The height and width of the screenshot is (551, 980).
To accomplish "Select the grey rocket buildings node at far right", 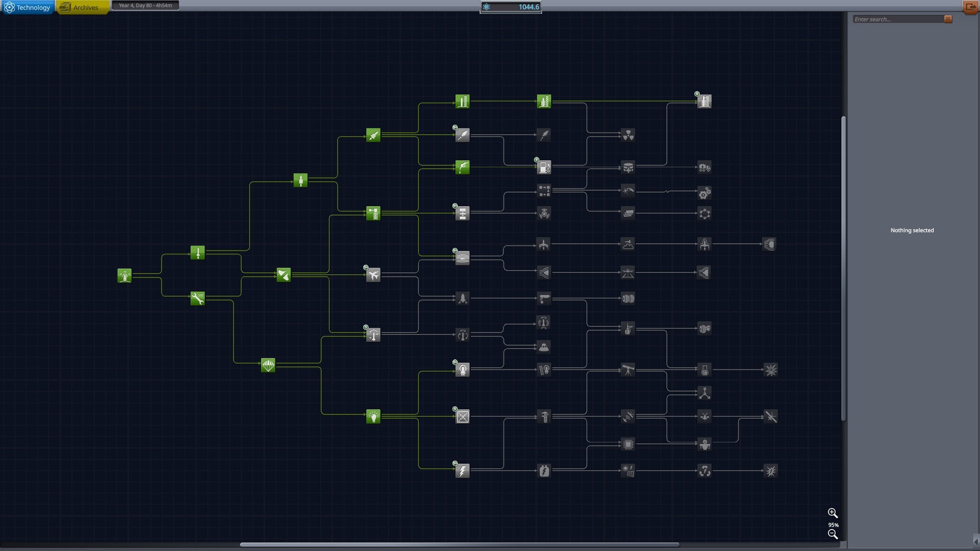I will (x=704, y=101).
